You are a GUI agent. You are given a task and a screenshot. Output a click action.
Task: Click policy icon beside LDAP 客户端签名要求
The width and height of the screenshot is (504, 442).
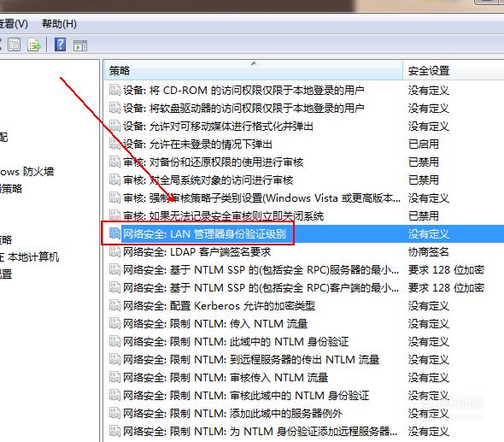click(114, 251)
